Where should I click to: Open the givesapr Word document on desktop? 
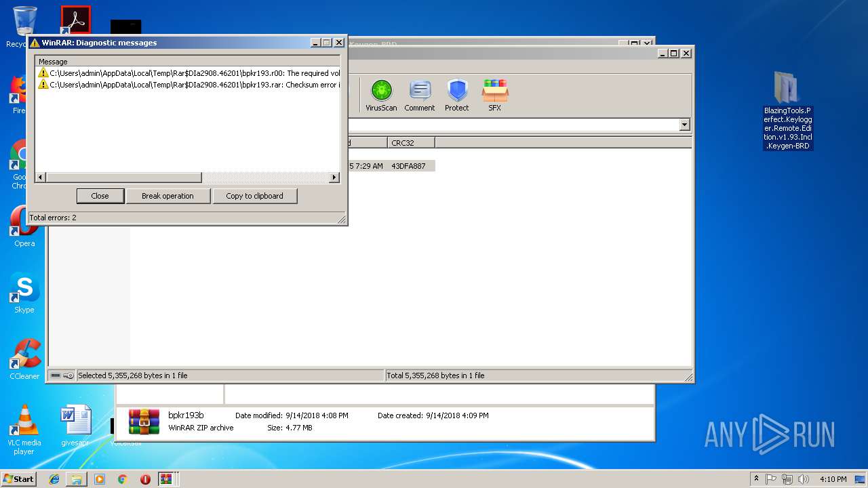pos(75,426)
